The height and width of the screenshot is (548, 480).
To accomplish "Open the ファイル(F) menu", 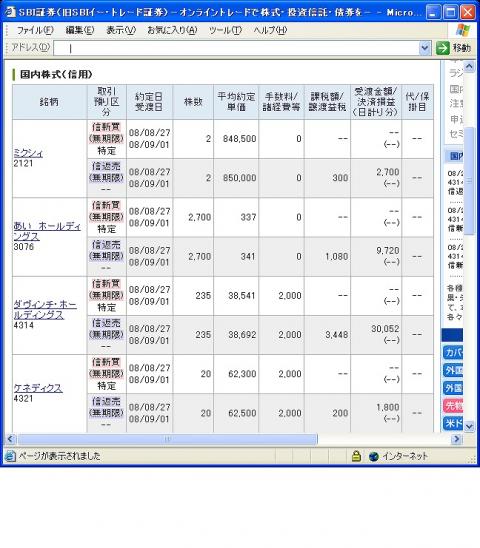I will (35, 30).
